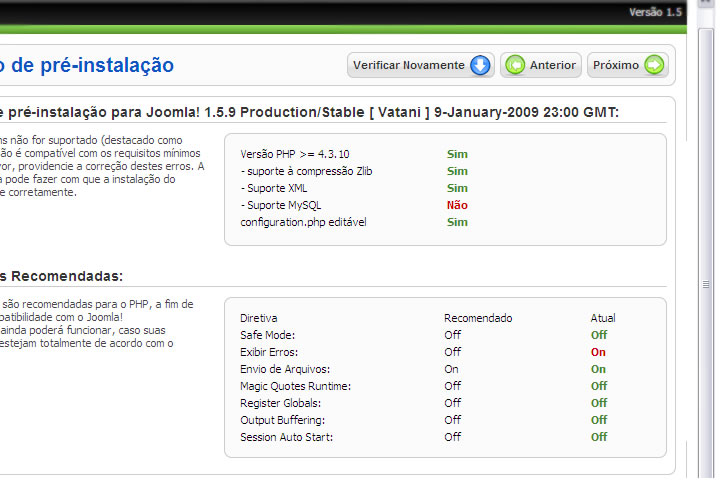Click 'Sim' status for compressão Zlib
This screenshot has width=721, height=500.
pos(457,171)
